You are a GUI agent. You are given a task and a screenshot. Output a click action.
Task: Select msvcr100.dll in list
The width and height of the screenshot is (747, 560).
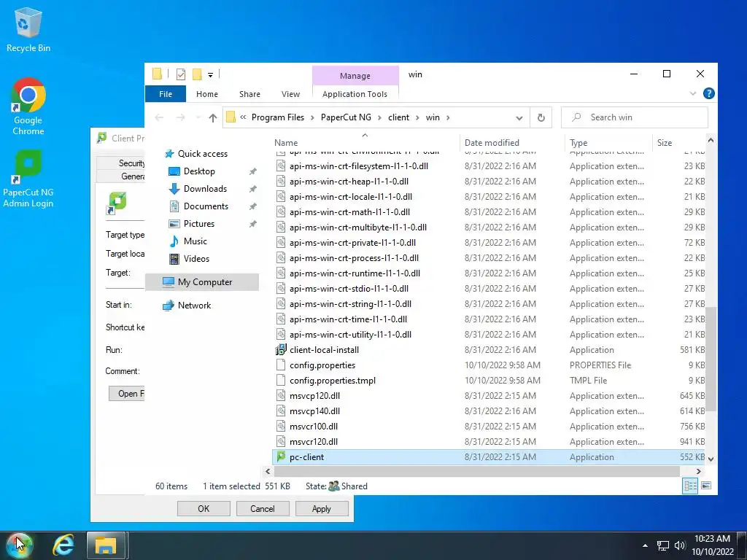[x=488, y=426]
